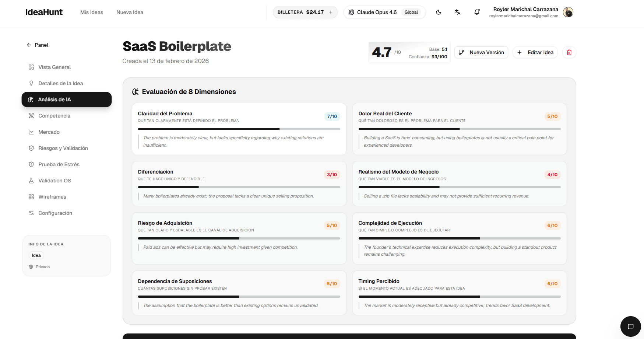
Task: Open the chat bubble widget
Action: tap(630, 326)
